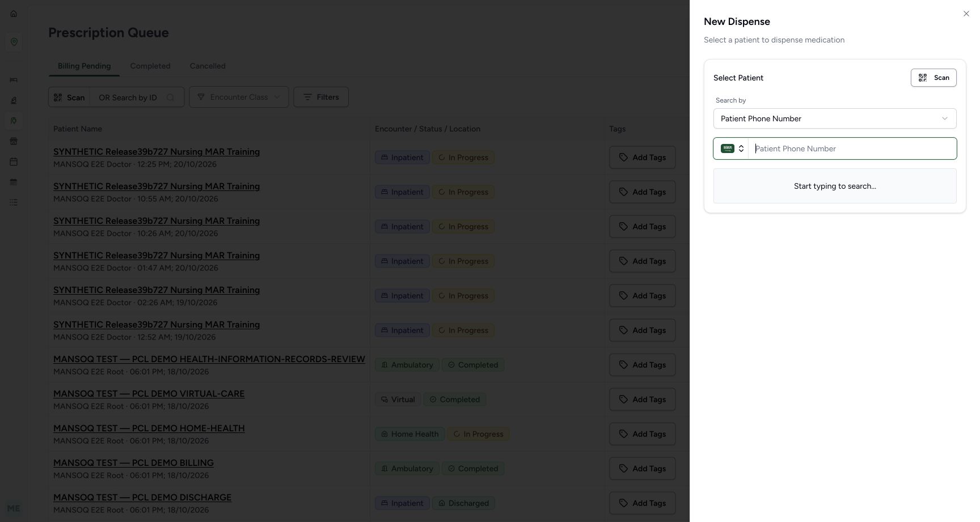Switch to the Cancelled tab
The height and width of the screenshot is (522, 980).
coord(208,66)
